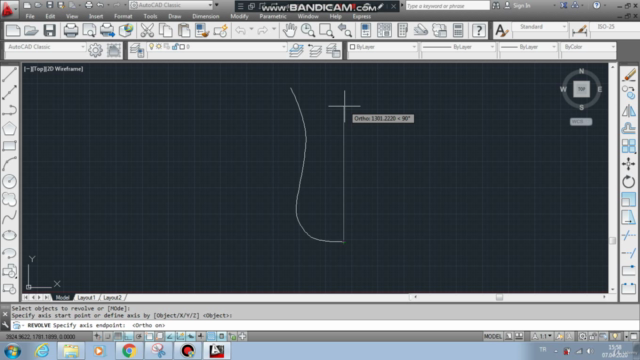Select the Rectangle tool
Image resolution: width=640 pixels, height=360 pixels.
tap(9, 146)
